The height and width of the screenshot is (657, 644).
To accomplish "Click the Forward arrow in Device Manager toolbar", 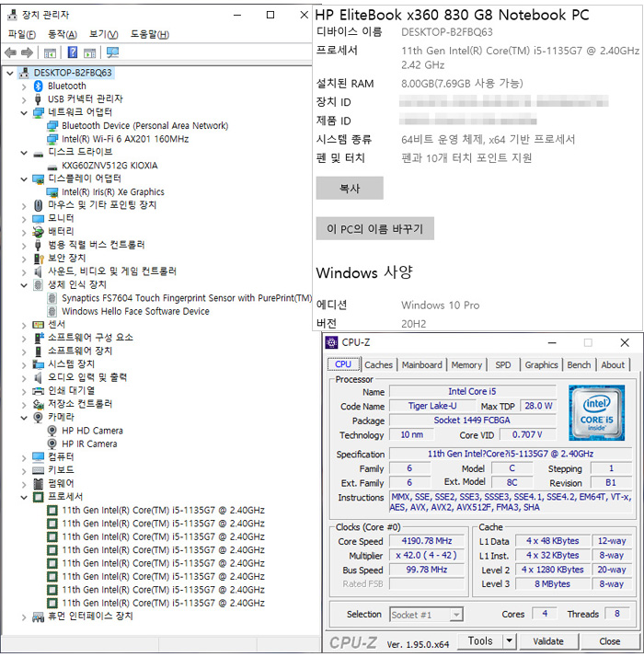I will 27,52.
